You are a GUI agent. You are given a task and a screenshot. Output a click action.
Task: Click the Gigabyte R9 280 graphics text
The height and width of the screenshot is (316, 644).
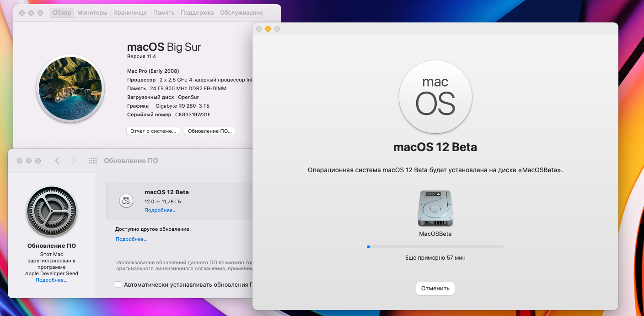tap(182, 106)
